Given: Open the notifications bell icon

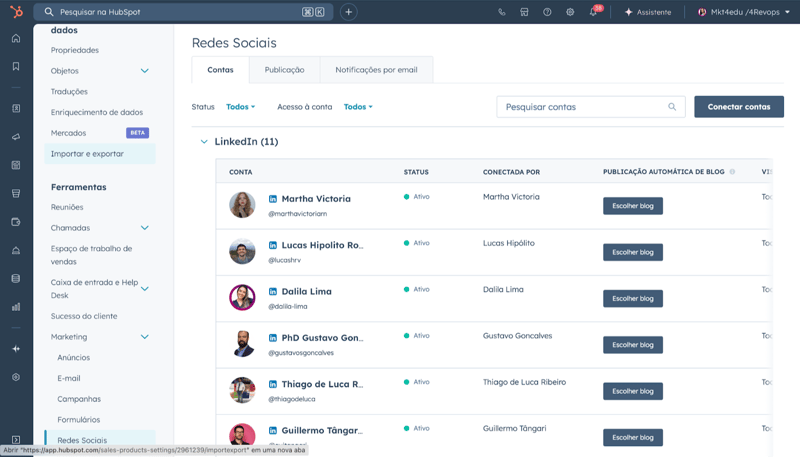Looking at the screenshot, I should pos(593,12).
